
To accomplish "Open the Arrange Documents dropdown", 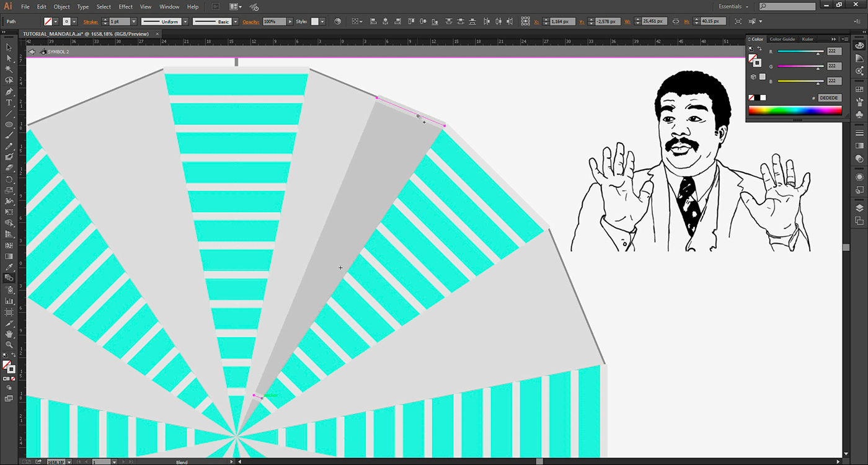I will 236,7.
